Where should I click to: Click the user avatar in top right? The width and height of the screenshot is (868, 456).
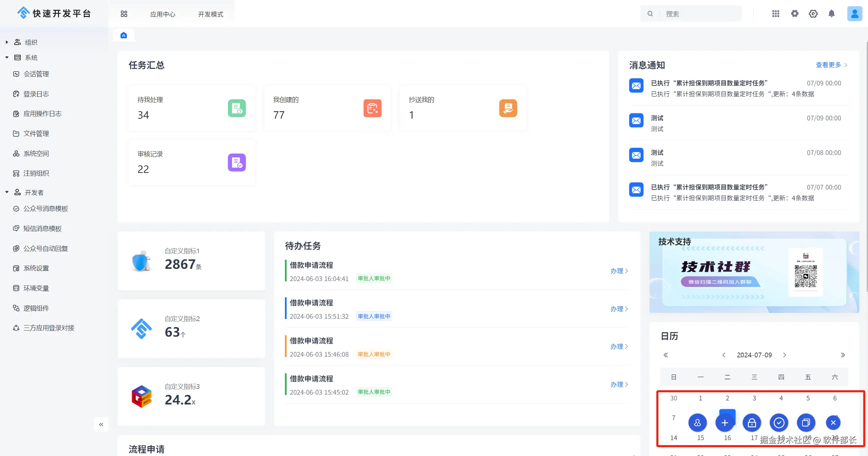(x=854, y=14)
